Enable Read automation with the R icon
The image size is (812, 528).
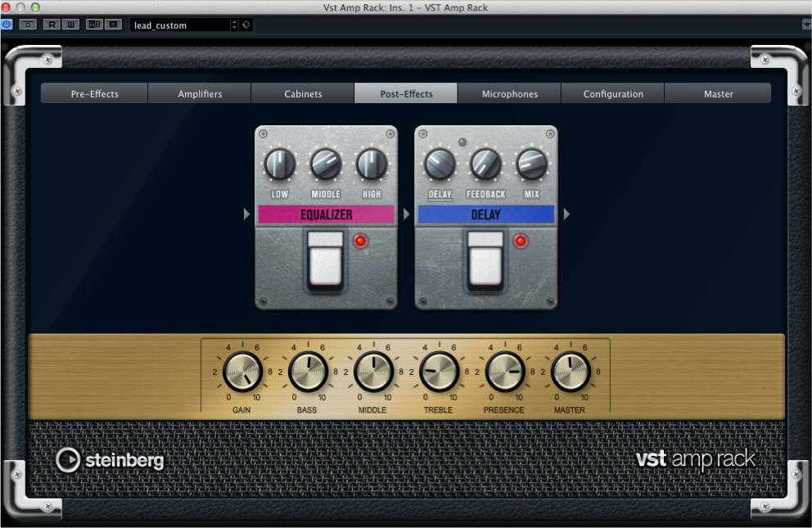click(51, 24)
